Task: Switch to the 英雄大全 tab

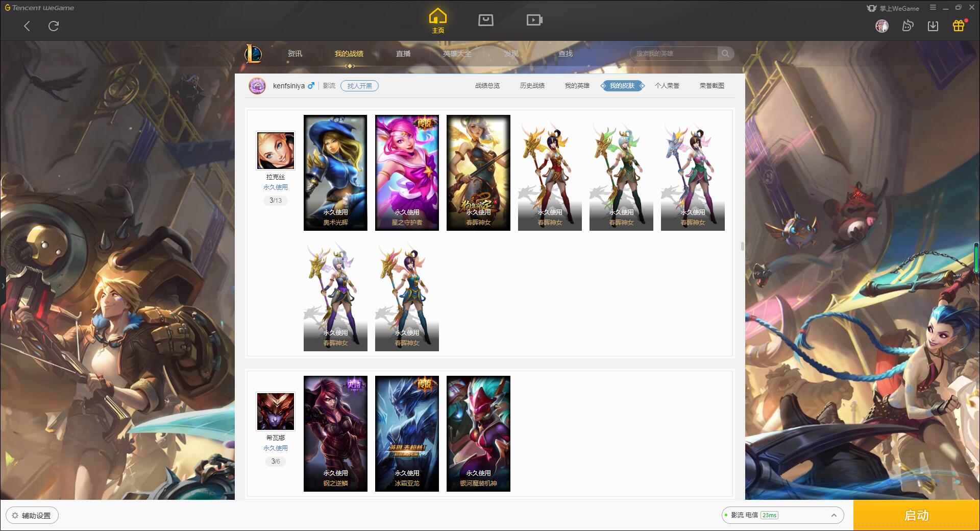Action: tap(457, 54)
